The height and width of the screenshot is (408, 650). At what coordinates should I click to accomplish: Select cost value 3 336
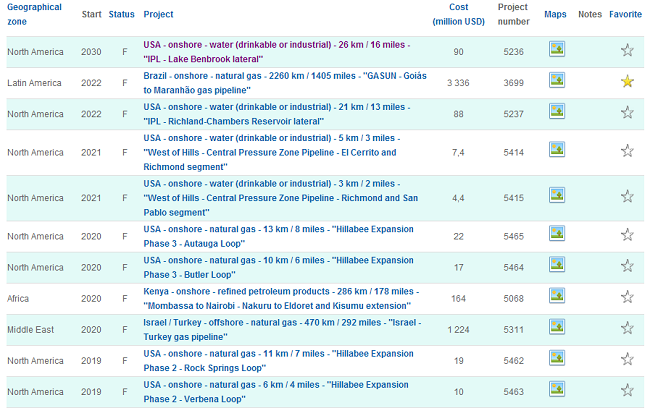coord(458,83)
